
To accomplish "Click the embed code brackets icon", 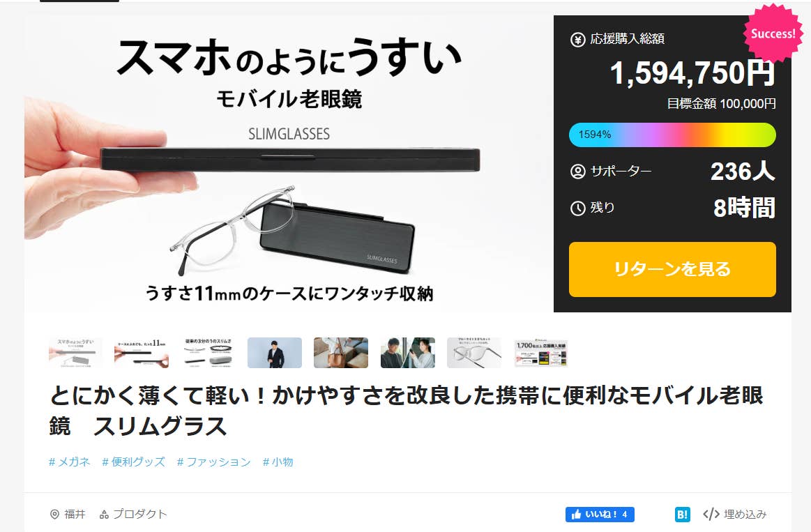I will point(711,514).
